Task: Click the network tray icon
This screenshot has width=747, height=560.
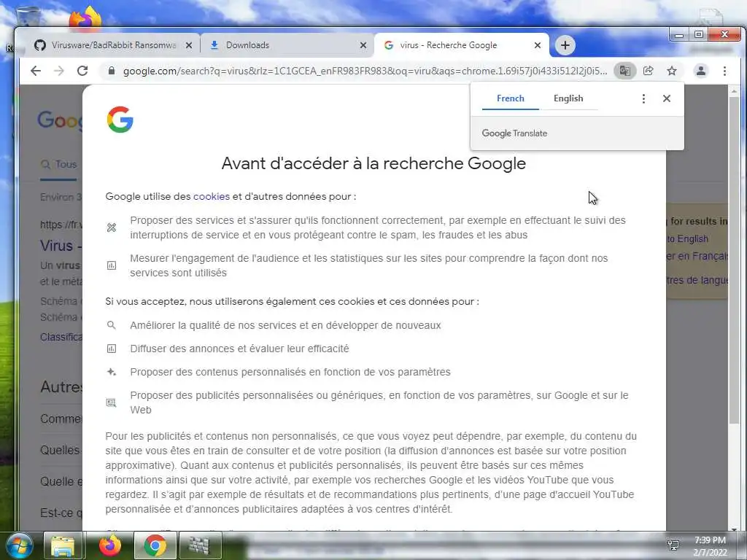Action: pyautogui.click(x=673, y=545)
